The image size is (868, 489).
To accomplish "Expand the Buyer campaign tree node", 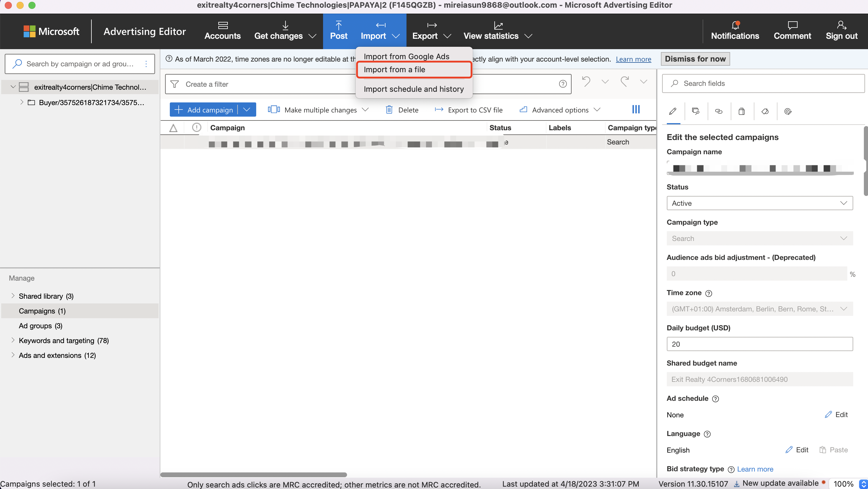I will 22,102.
